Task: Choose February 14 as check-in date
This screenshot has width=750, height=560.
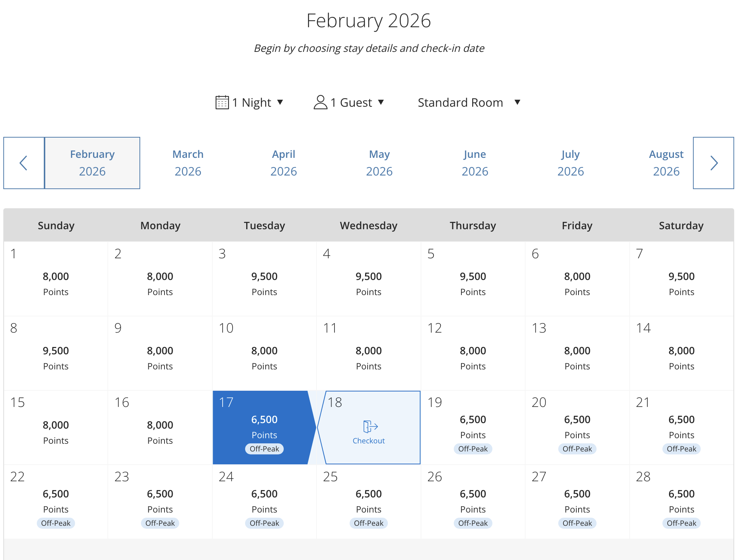Action: click(681, 353)
